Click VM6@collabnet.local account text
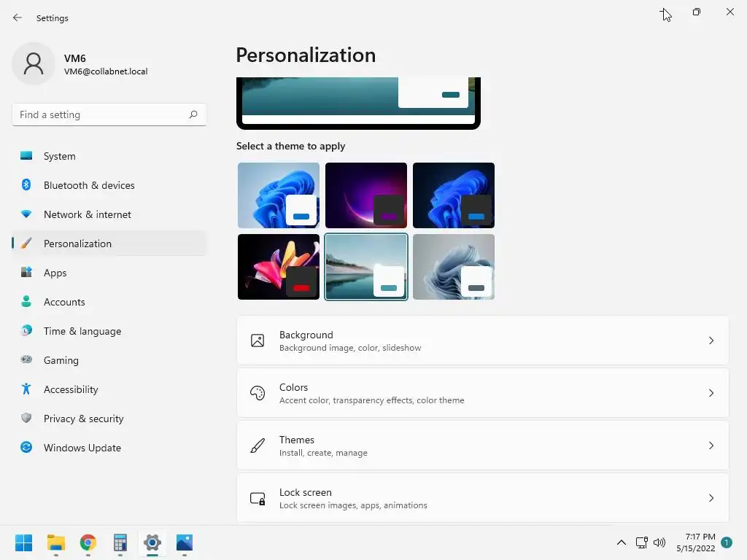747x560 pixels. (x=106, y=71)
